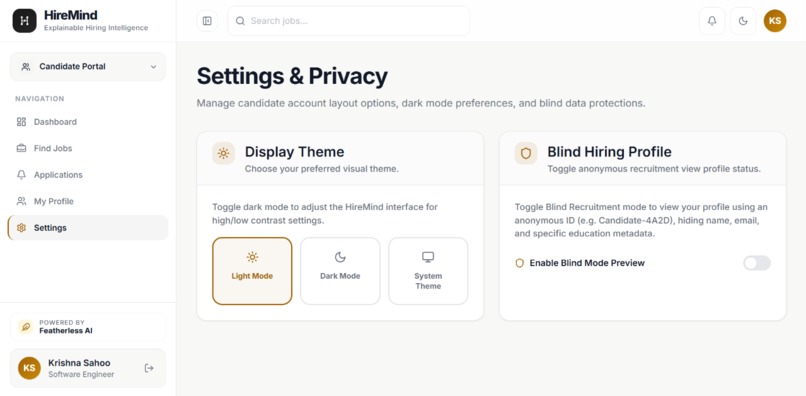Open notifications bell in top bar
This screenshot has height=396, width=806.
point(712,21)
